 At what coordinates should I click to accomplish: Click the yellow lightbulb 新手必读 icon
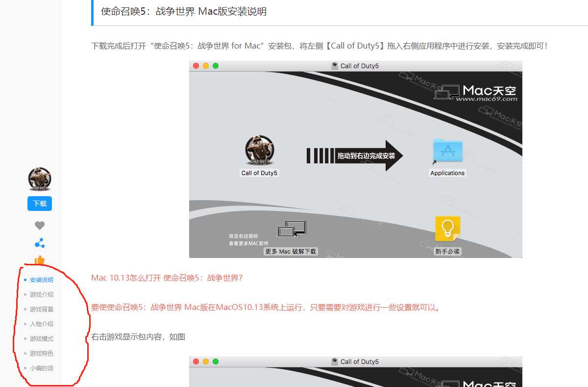[x=447, y=229]
